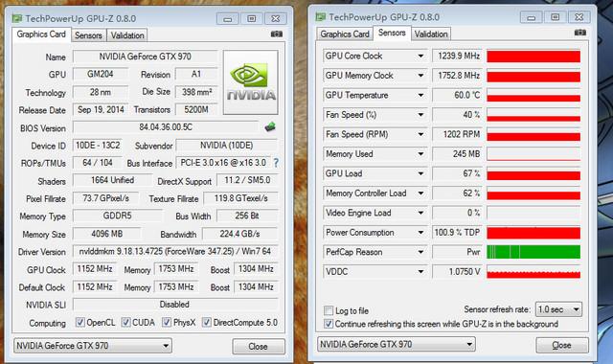Open GPU selector dropdown in left window
Viewport: 613px width, 364px height.
(93, 346)
